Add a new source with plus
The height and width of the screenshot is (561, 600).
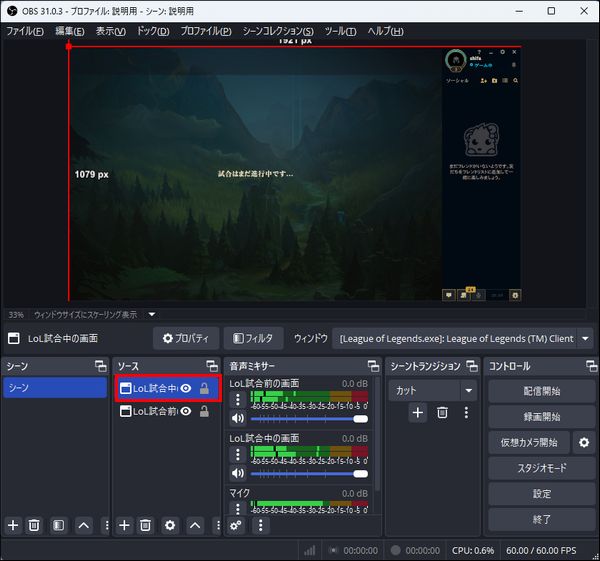(x=124, y=525)
